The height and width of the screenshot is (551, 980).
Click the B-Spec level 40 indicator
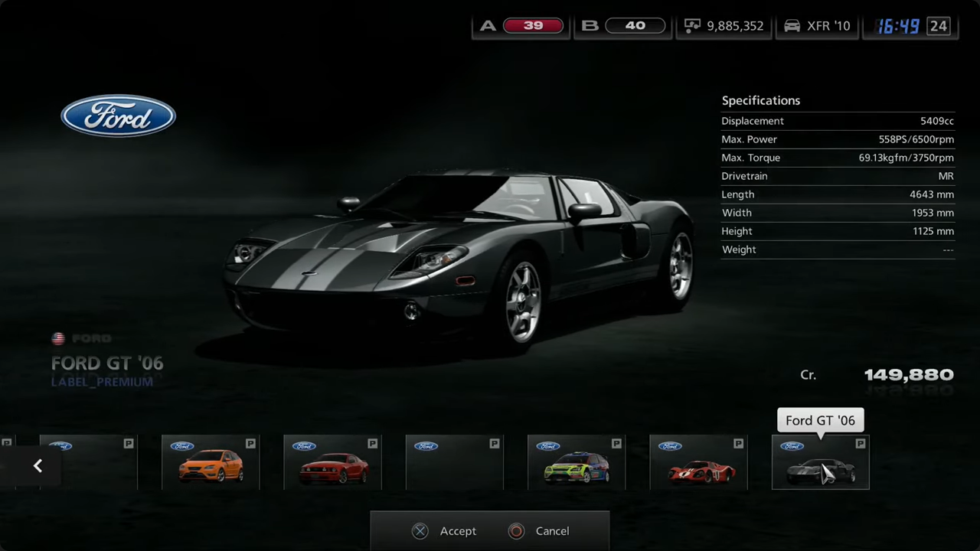pyautogui.click(x=635, y=26)
